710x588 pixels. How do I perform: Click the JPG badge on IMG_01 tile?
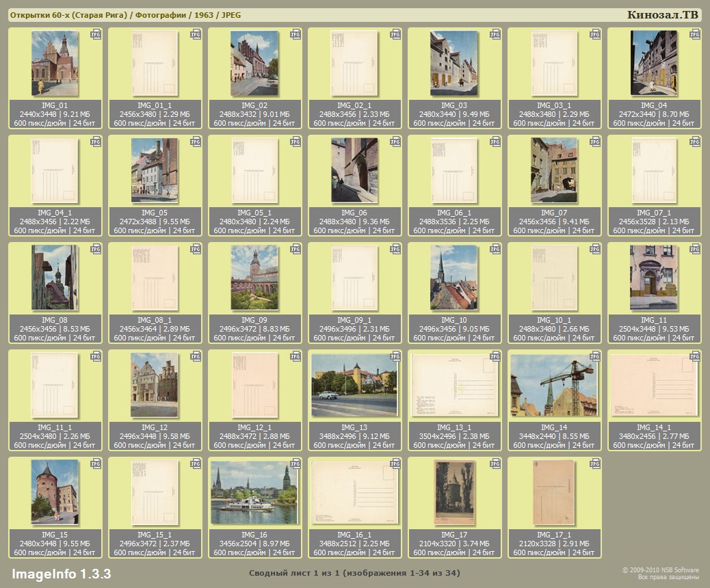[x=96, y=34]
